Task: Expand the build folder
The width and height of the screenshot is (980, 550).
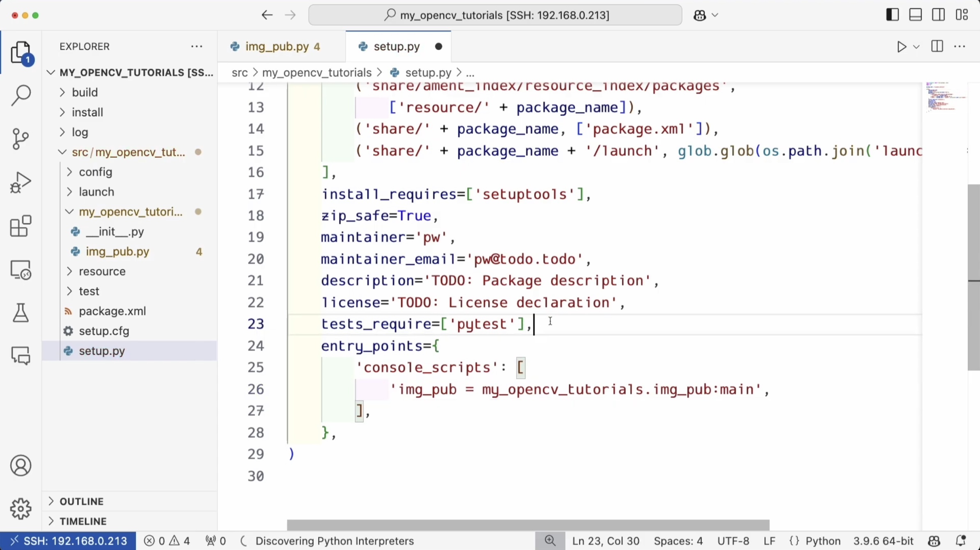Action: tap(85, 92)
